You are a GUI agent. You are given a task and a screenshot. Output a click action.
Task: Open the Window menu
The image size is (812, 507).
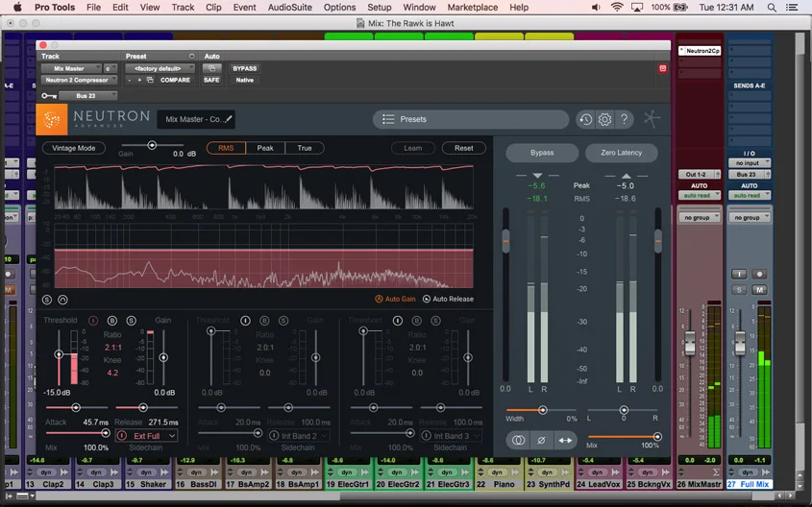[x=420, y=8]
